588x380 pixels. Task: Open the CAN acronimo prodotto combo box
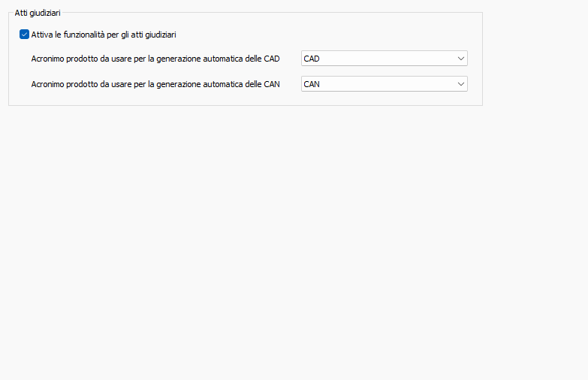(x=384, y=84)
